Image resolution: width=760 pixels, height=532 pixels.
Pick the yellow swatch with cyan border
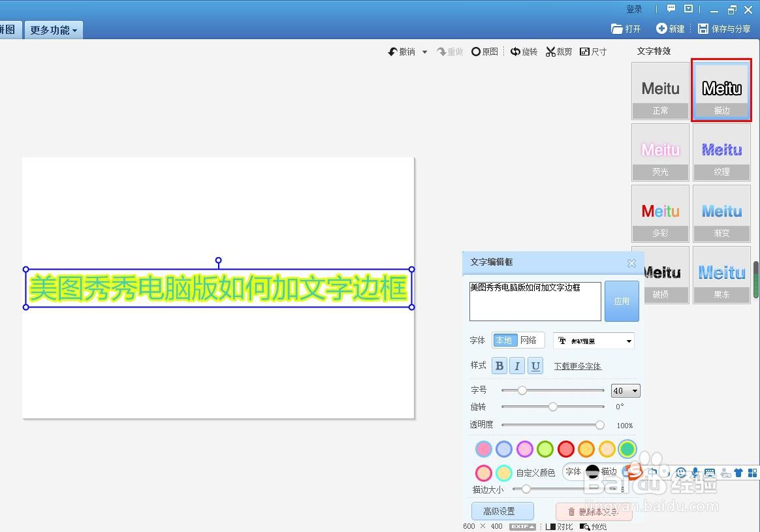click(x=504, y=473)
